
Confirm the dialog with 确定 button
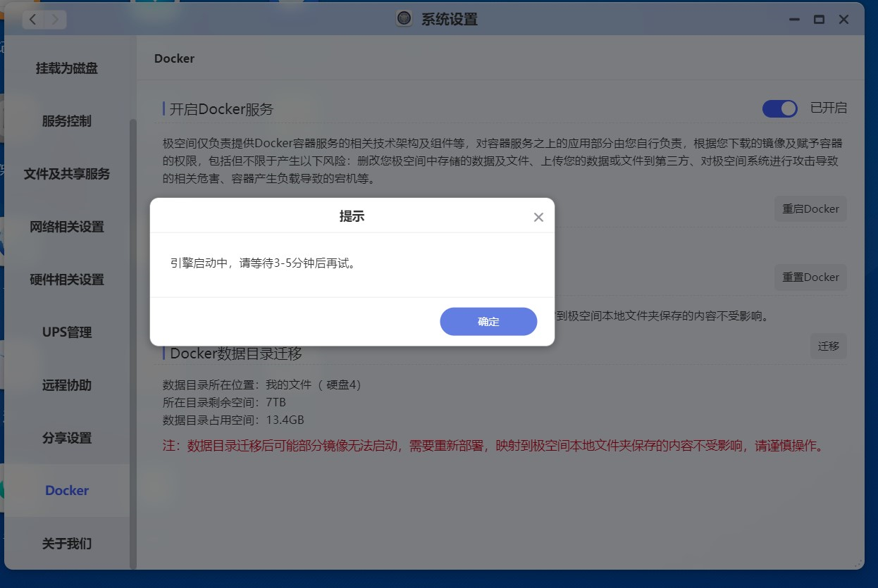488,321
